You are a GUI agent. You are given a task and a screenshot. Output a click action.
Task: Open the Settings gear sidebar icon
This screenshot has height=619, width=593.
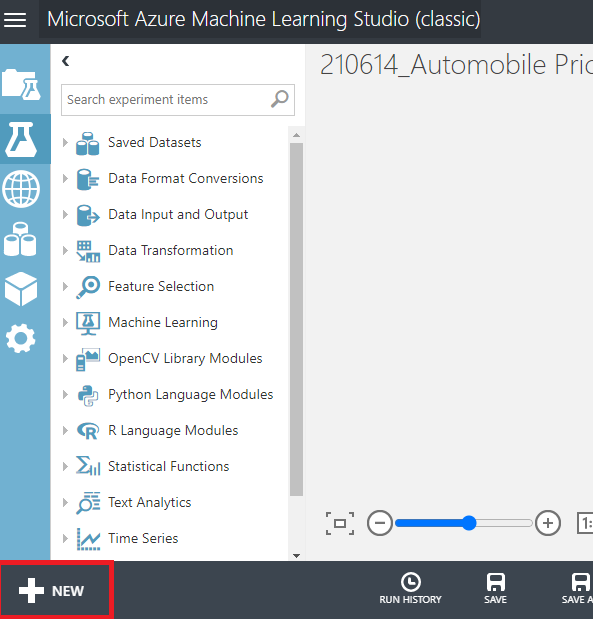(x=21, y=338)
